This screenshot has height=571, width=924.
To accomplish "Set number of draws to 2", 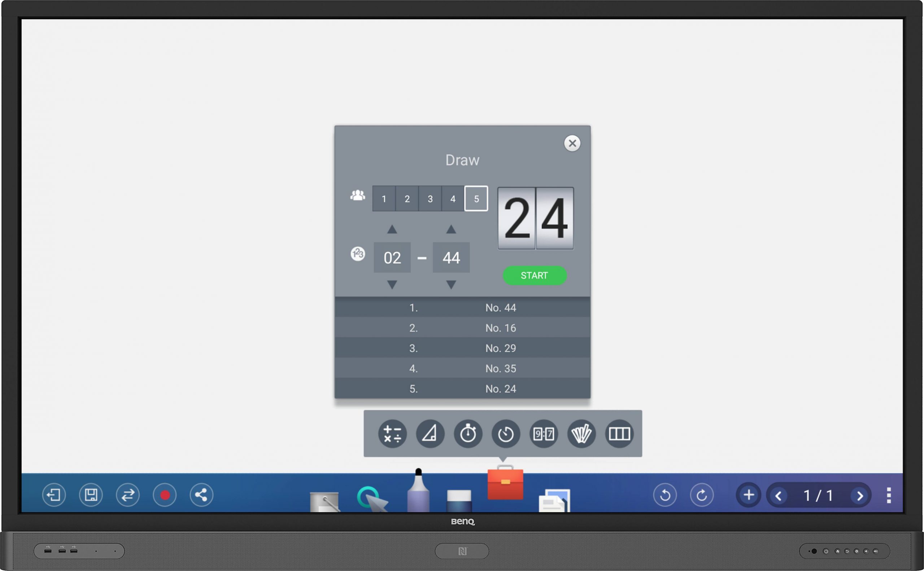I will 407,199.
